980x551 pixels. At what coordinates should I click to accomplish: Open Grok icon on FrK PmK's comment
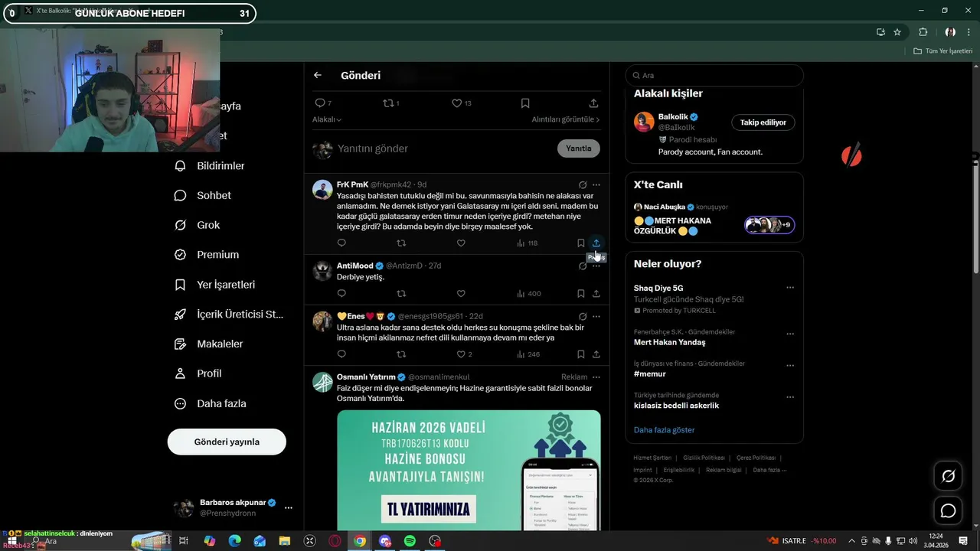pyautogui.click(x=583, y=184)
